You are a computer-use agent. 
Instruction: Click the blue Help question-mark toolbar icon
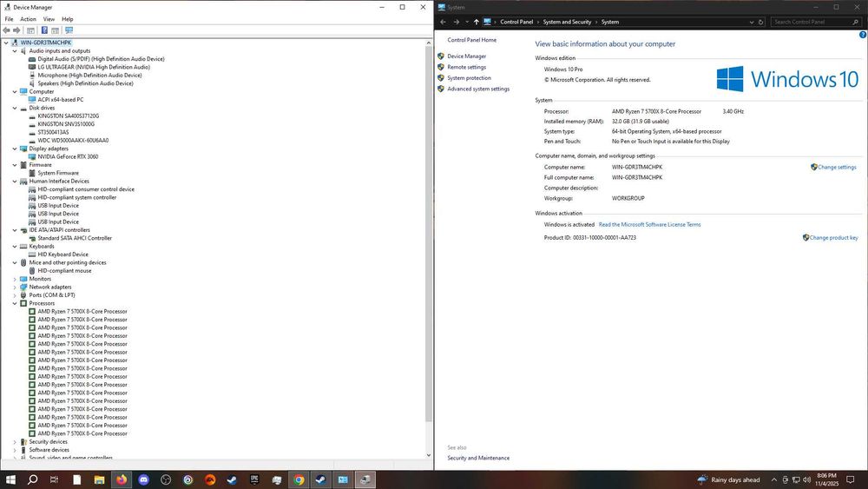click(x=44, y=30)
